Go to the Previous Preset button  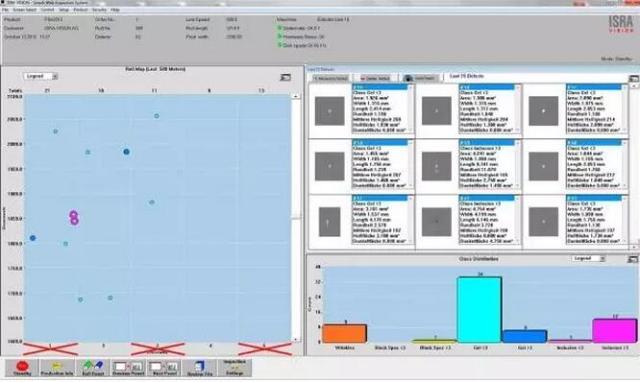click(128, 368)
